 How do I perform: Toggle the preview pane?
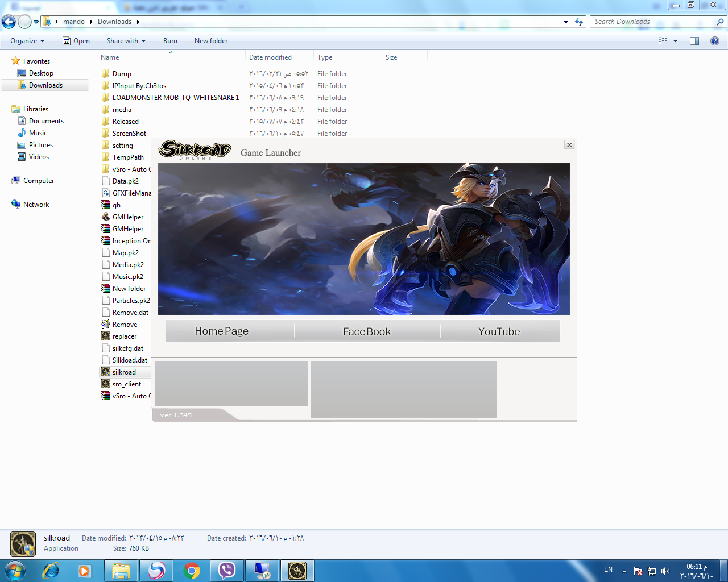pyautogui.click(x=694, y=41)
